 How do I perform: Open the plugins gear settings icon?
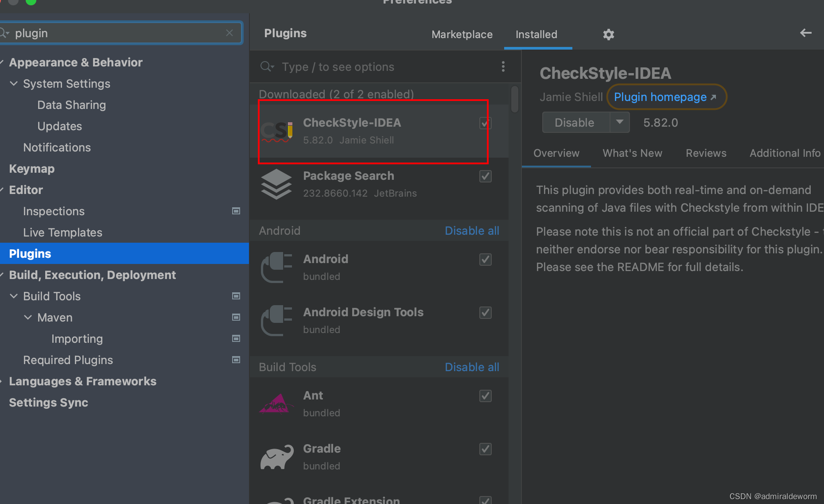click(x=609, y=35)
